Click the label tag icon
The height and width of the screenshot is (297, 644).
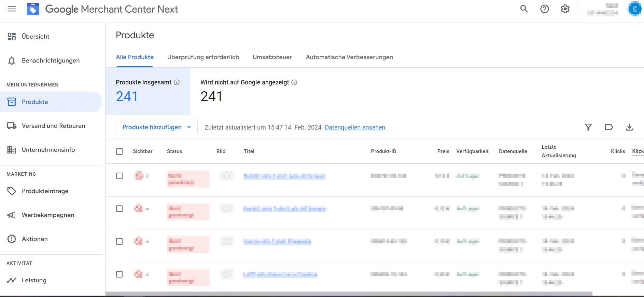pos(609,127)
